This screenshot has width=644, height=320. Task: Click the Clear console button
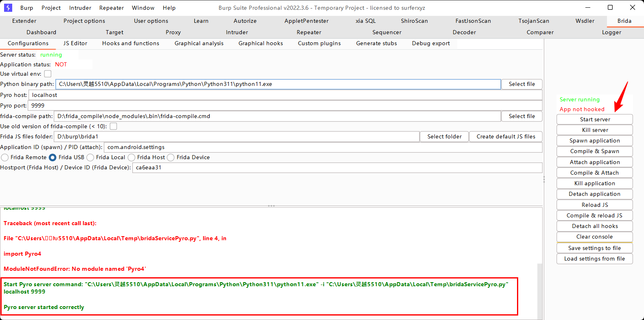pos(595,237)
